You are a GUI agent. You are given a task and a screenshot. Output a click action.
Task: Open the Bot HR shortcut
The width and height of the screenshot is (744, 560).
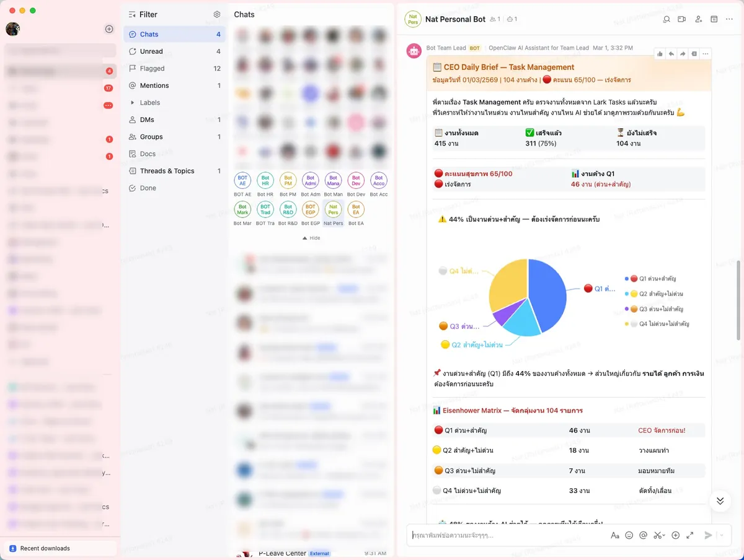pos(265,180)
